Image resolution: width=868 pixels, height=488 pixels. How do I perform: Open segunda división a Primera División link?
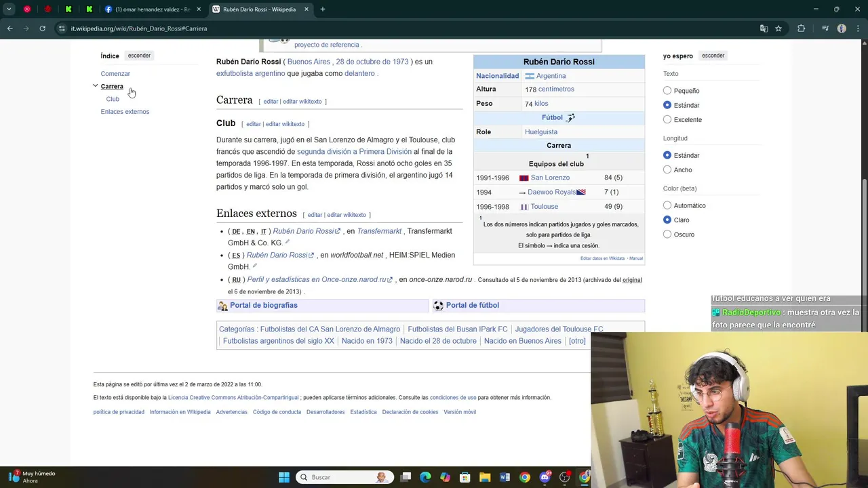tap(354, 152)
